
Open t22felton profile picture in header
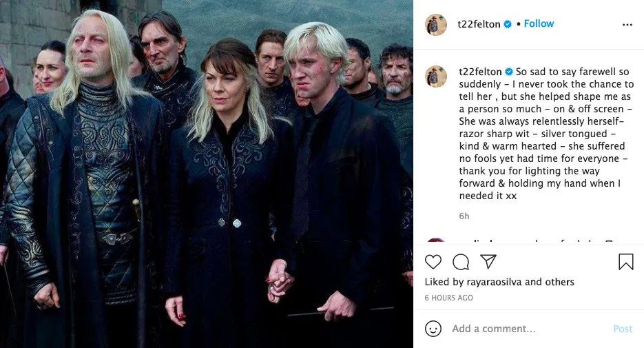[436, 25]
